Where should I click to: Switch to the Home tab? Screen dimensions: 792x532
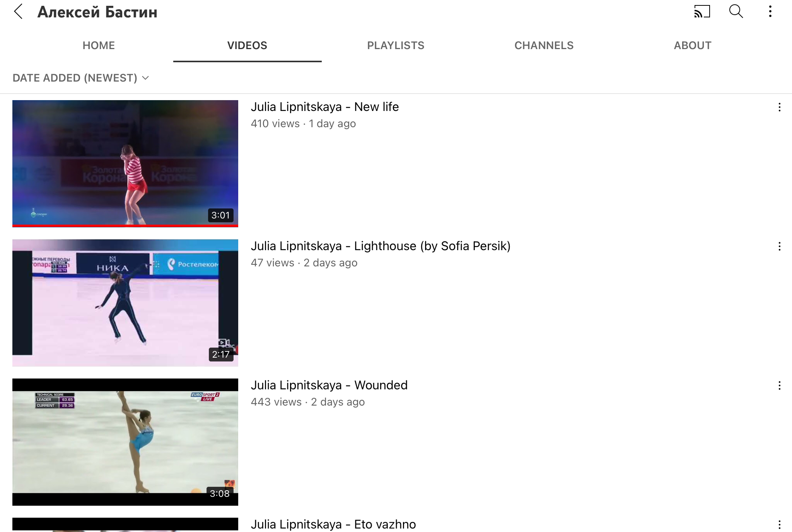[99, 46]
